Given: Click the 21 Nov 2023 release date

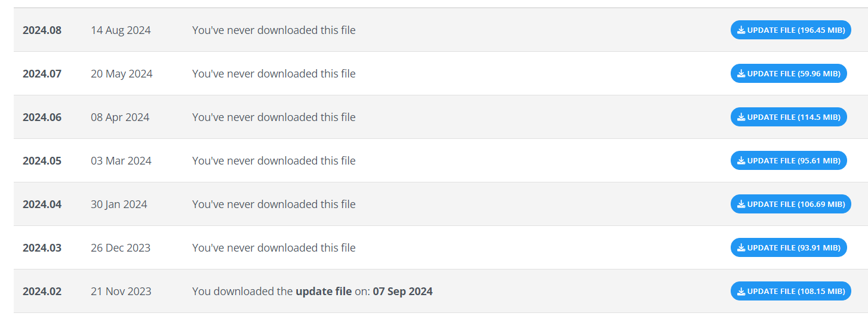Looking at the screenshot, I should click(121, 292).
